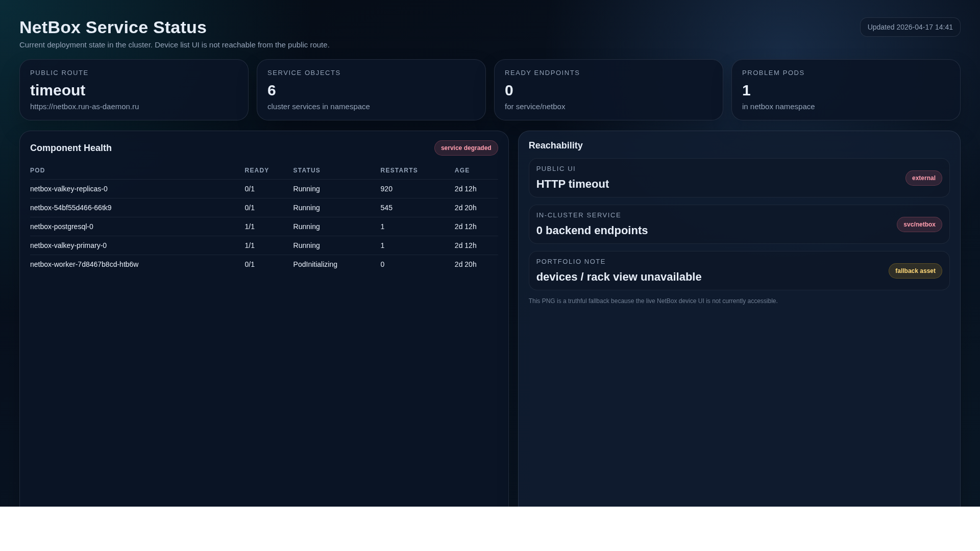Sort by the AGE column header

462,170
